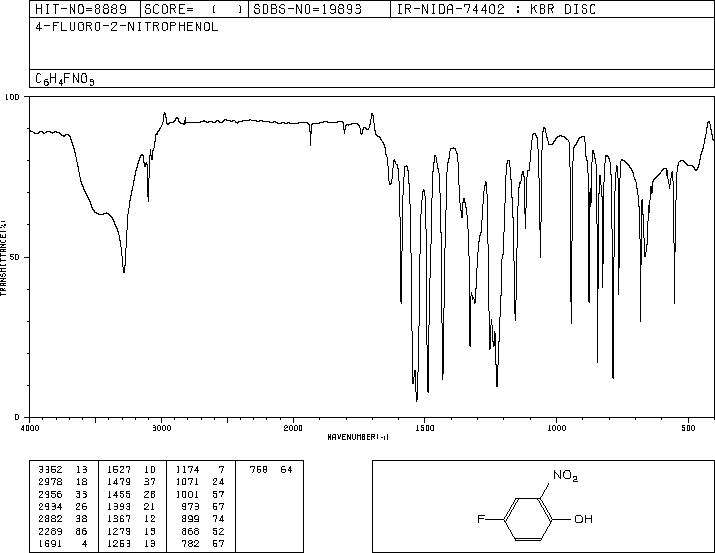Click intensity value 74 beside 899
This screenshot has height=553, width=715.
pyautogui.click(x=218, y=519)
